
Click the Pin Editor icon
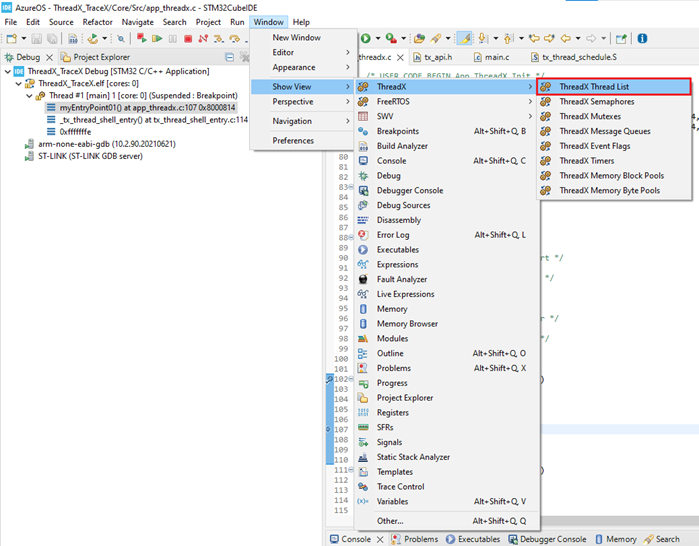click(x=621, y=39)
